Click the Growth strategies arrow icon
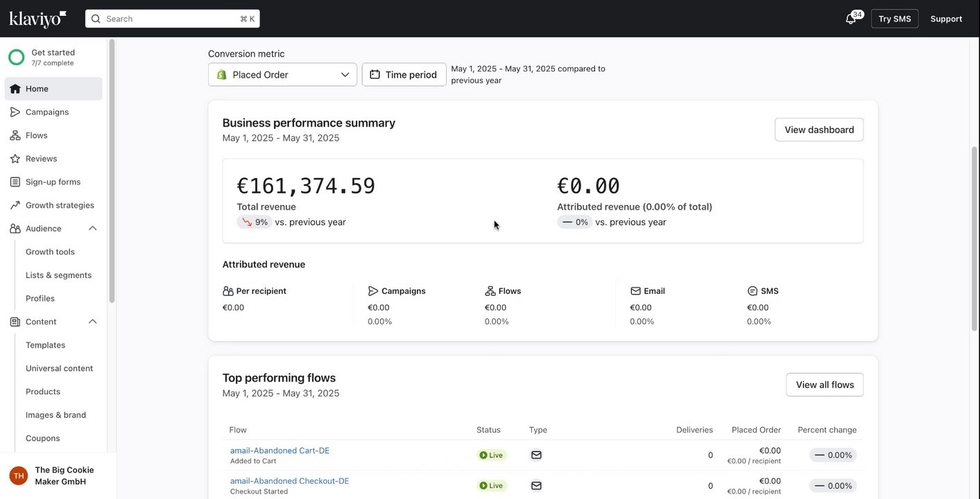This screenshot has height=499, width=980. click(x=15, y=205)
